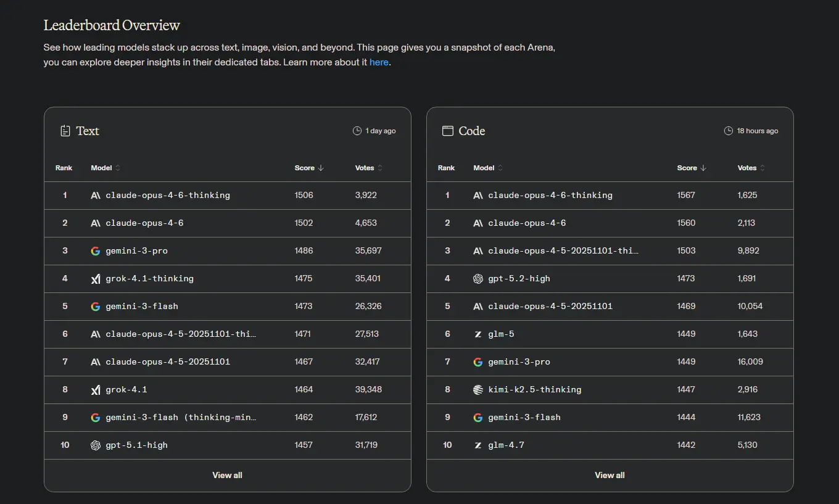Image resolution: width=839 pixels, height=504 pixels.
Task: Select glm-5 model name
Action: (501, 334)
